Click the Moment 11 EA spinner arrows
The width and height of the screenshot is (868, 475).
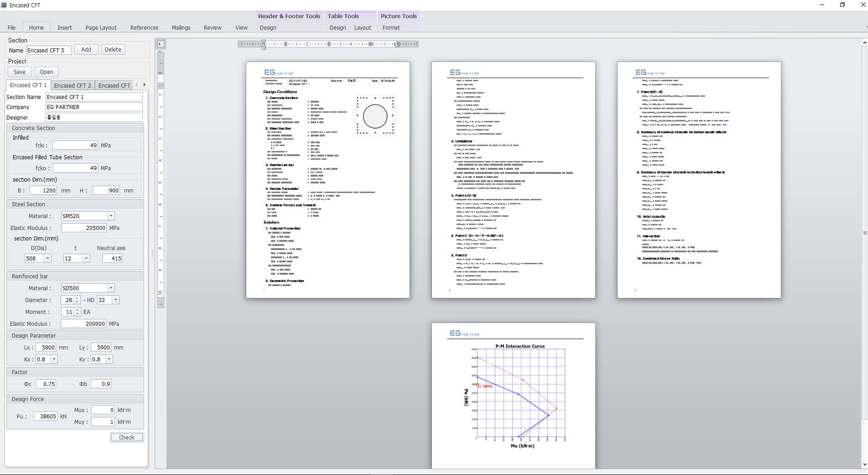pos(78,312)
